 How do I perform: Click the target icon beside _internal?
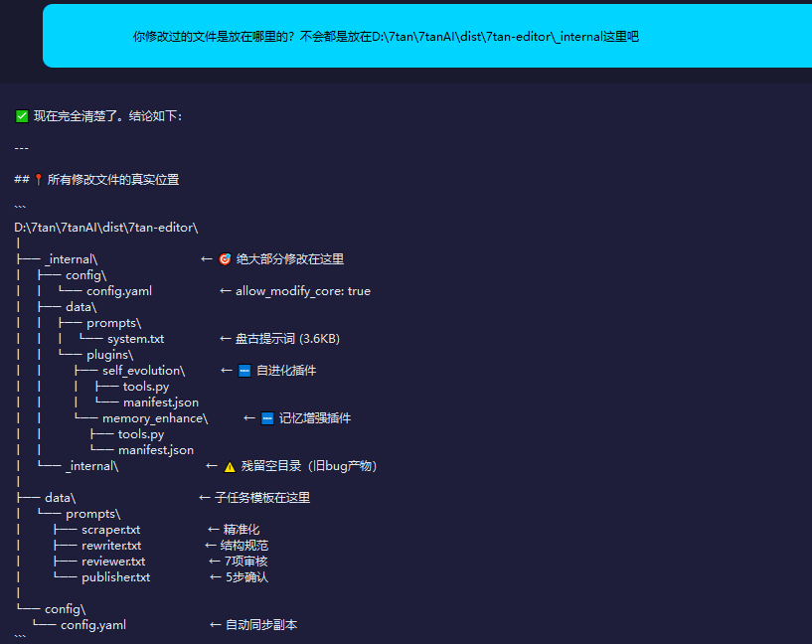click(225, 258)
